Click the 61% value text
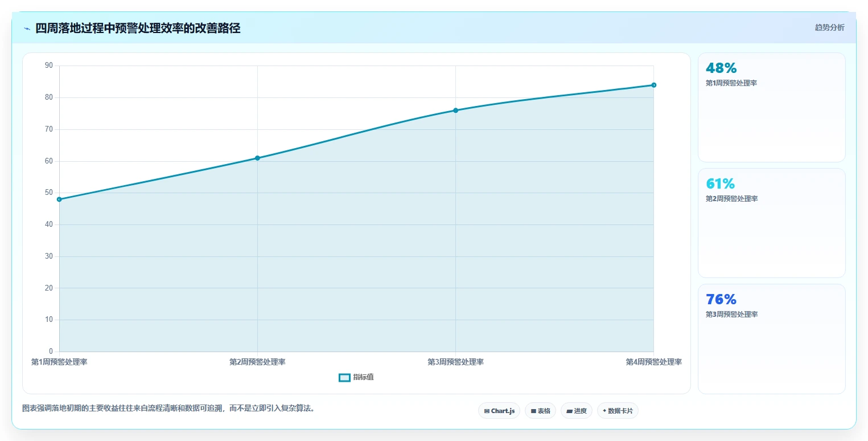This screenshot has height=441, width=868. [720, 183]
